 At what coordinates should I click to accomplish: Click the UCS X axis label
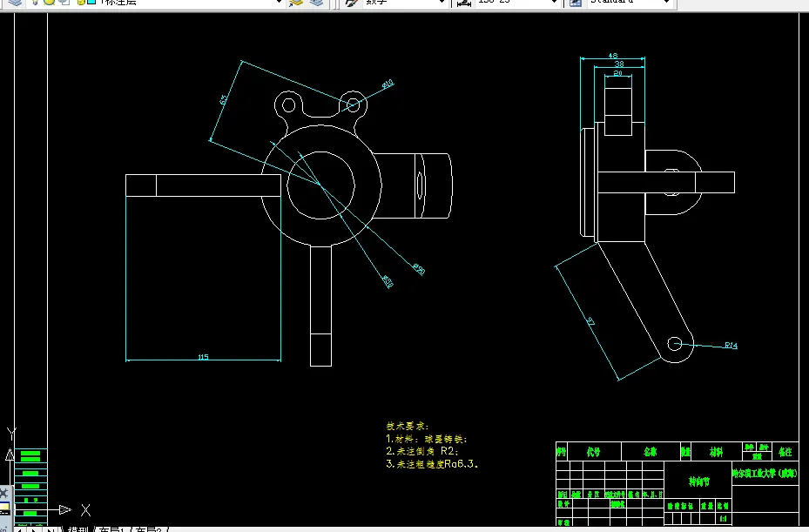coord(85,510)
